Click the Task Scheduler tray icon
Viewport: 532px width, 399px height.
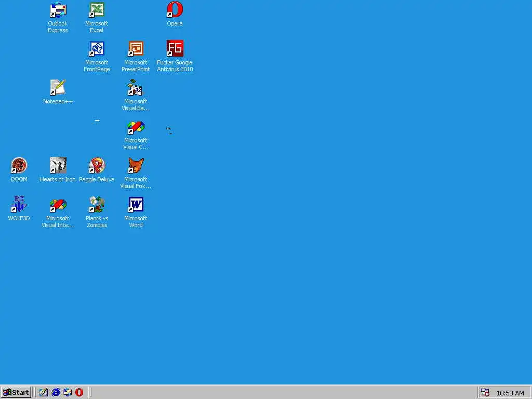pyautogui.click(x=485, y=393)
